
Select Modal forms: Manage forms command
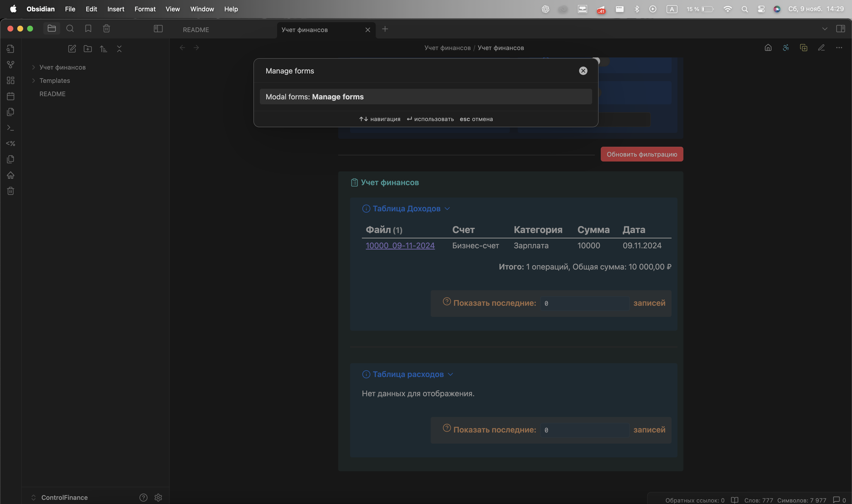pyautogui.click(x=426, y=97)
